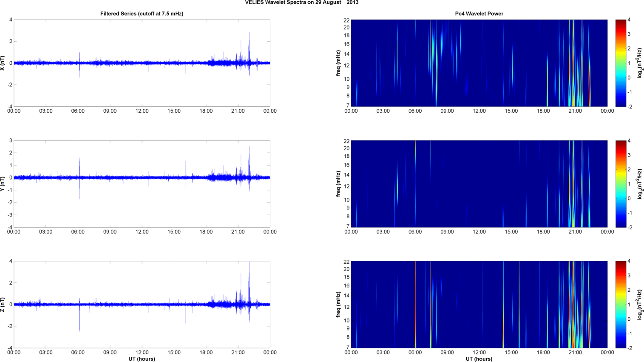This screenshot has width=644, height=362.
Task: Click the "X (nT)" axis label
Action: point(3,63)
